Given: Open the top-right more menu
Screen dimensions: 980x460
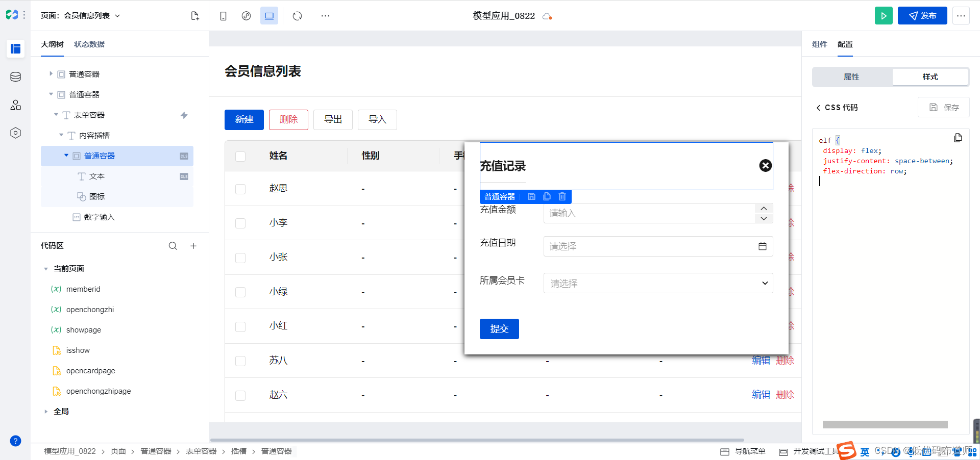Looking at the screenshot, I should [961, 16].
